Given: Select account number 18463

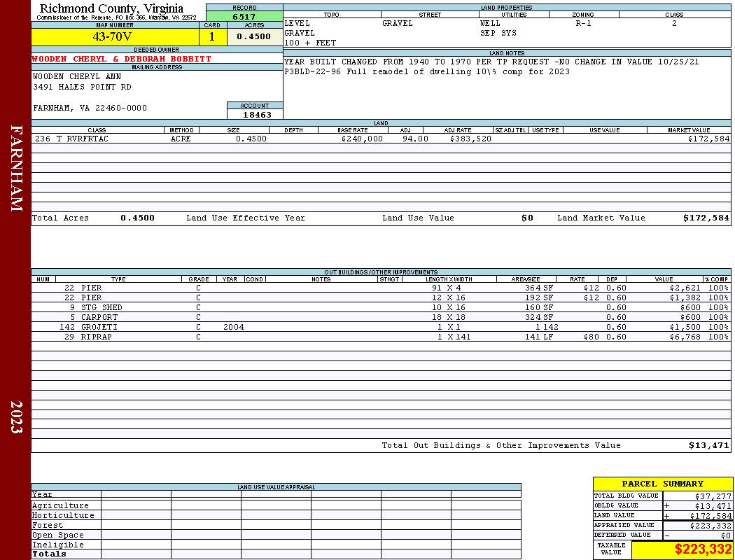Looking at the screenshot, I should coord(257,115).
